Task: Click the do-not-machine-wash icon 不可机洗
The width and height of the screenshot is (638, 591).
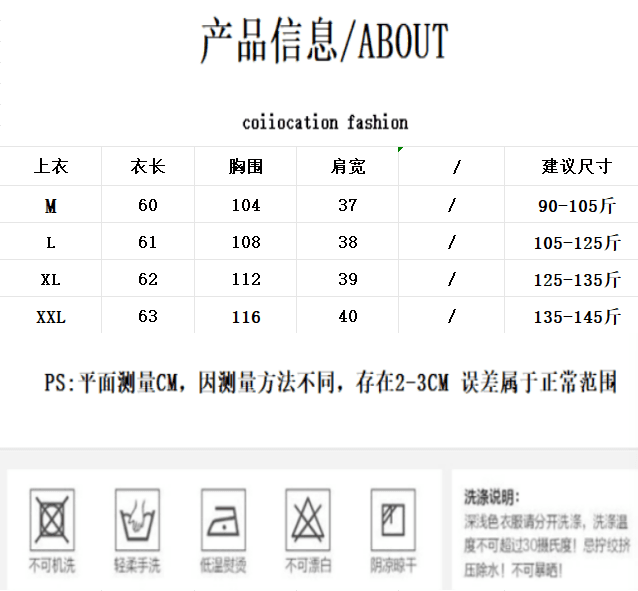Action: (52, 520)
